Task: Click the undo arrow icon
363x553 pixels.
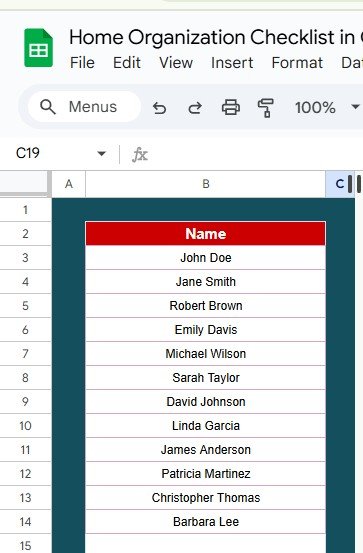Action: (x=159, y=108)
